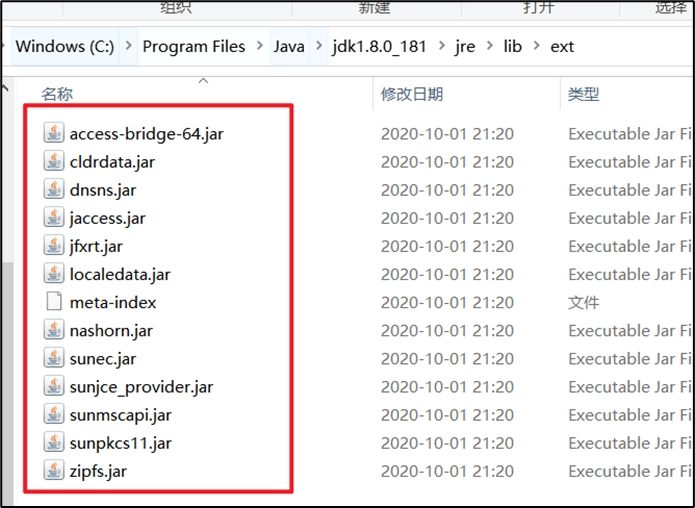Select the nashorn.jar file name
695x508 pixels.
click(x=111, y=331)
